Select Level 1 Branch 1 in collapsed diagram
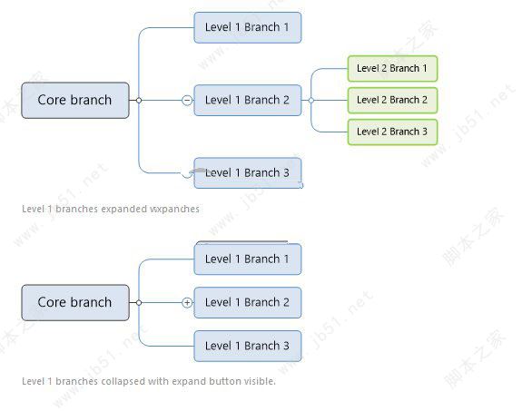 pyautogui.click(x=247, y=259)
